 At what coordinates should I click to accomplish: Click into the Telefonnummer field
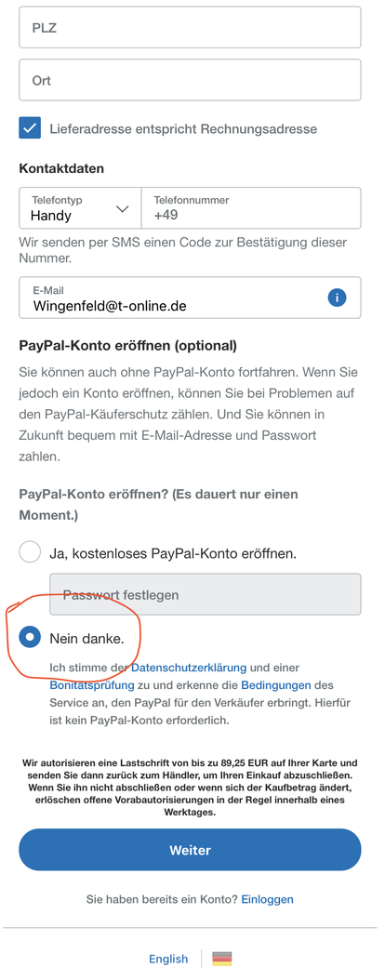point(251,208)
